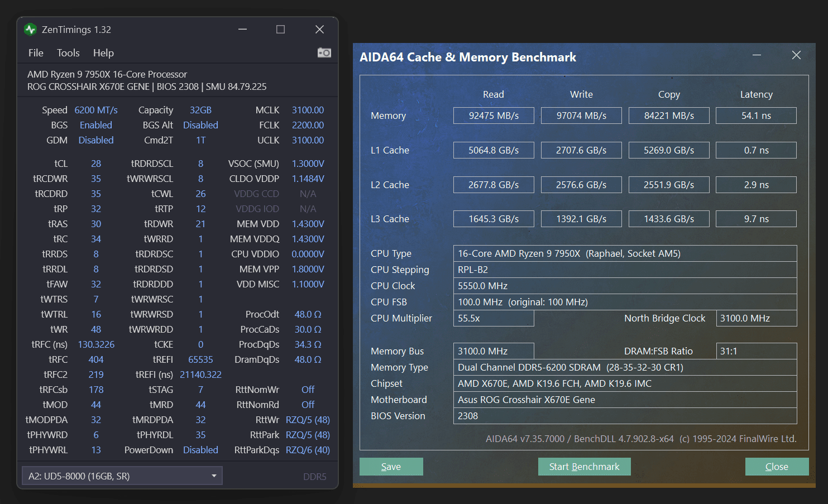Click the BIOS Version field 2308
The height and width of the screenshot is (504, 828).
point(625,416)
